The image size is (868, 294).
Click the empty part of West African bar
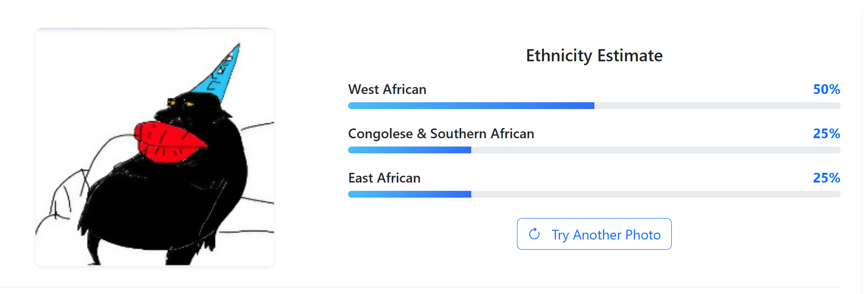pos(717,106)
